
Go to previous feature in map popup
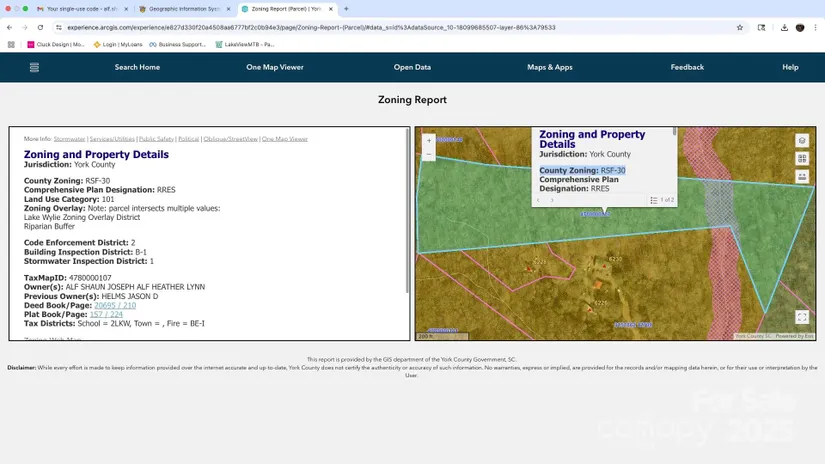click(x=539, y=200)
